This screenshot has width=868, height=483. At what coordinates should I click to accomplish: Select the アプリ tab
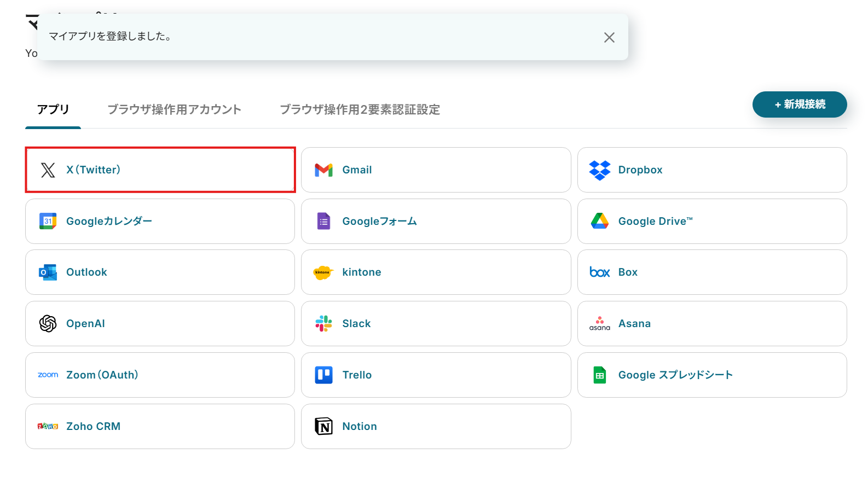point(53,109)
